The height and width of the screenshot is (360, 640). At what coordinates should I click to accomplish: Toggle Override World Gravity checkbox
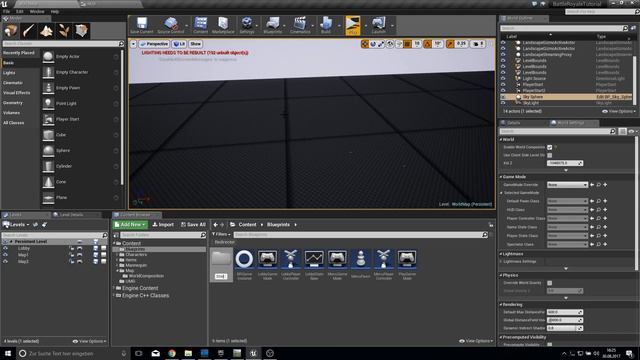point(549,283)
